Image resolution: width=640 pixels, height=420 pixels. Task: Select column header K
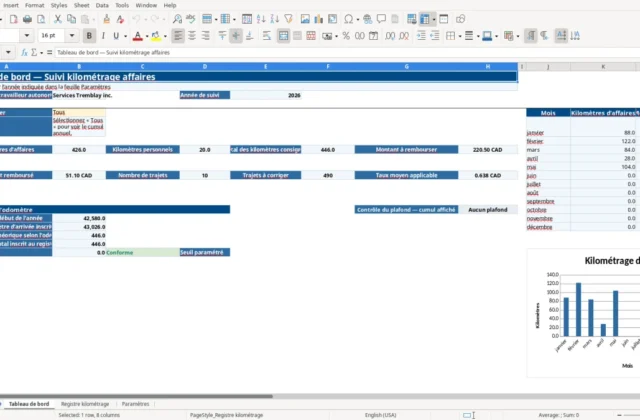pyautogui.click(x=603, y=67)
